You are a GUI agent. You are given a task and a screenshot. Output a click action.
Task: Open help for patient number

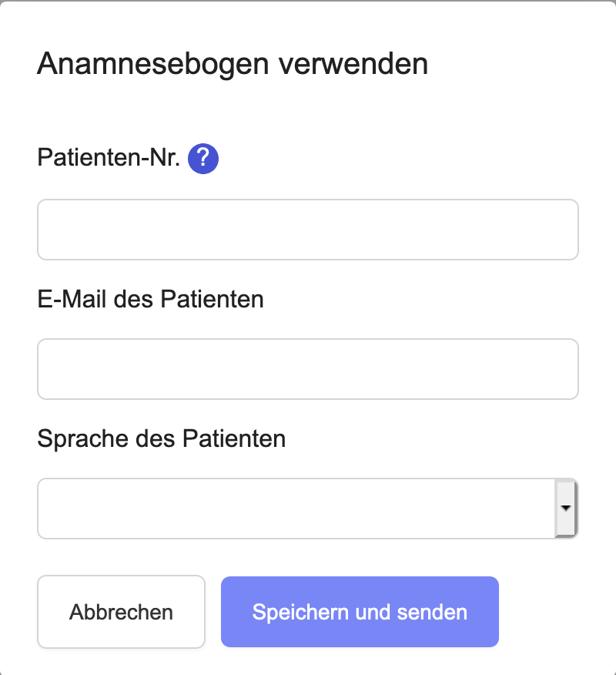203,159
